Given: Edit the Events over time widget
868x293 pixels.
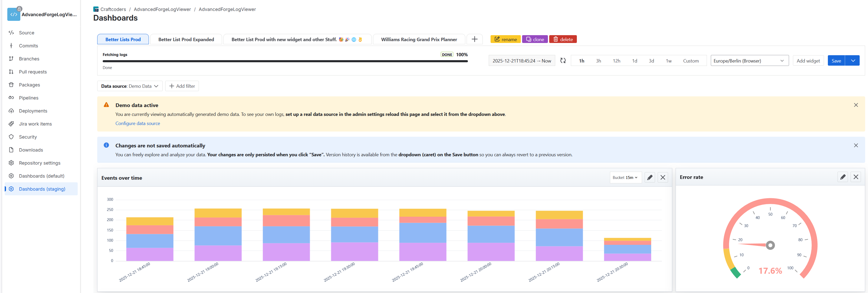Looking at the screenshot, I should (649, 177).
